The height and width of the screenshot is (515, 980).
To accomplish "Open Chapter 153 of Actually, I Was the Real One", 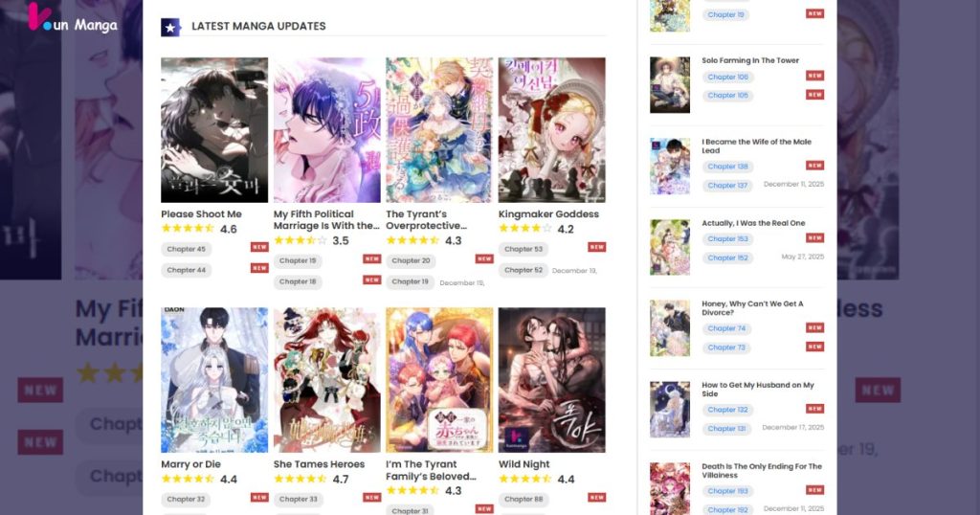I will coord(727,238).
